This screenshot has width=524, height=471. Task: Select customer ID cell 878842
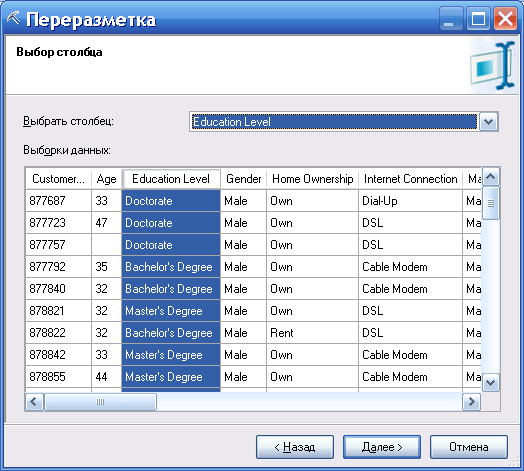[58, 355]
